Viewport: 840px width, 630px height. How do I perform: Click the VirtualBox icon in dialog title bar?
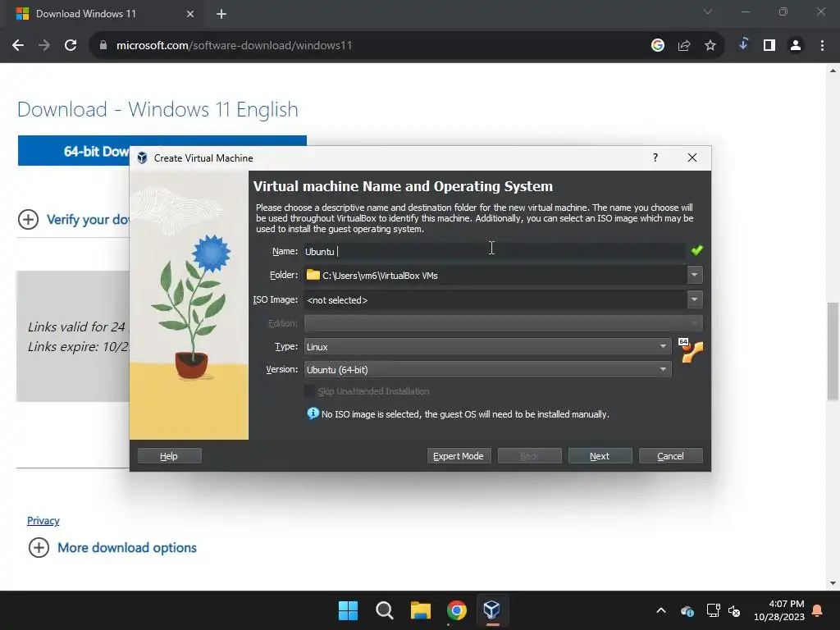tap(142, 158)
